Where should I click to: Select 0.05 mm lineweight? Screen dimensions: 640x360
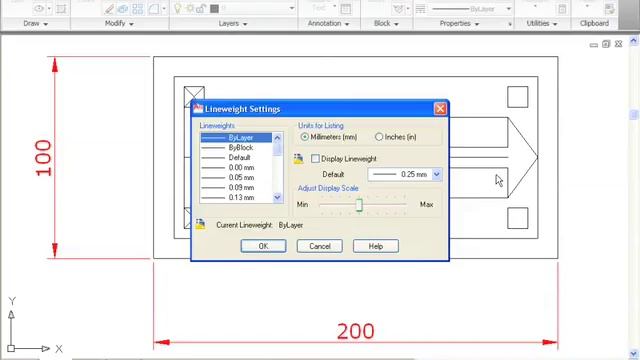[236, 178]
